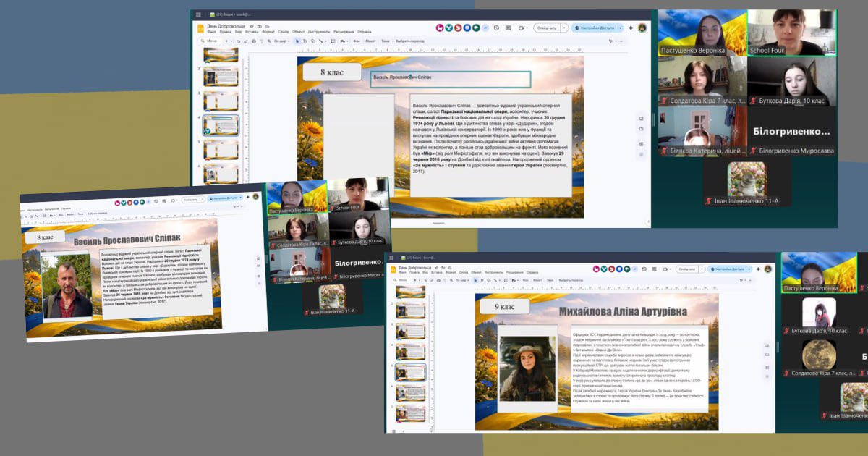Viewport: 868px width, 456px height.
Task: Open the comments icon in the top Slides window
Action: click(509, 28)
